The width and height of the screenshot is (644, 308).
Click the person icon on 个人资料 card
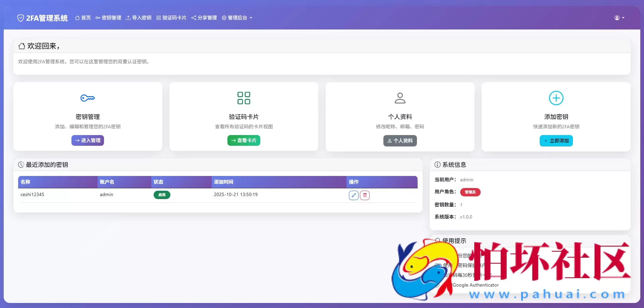click(400, 98)
